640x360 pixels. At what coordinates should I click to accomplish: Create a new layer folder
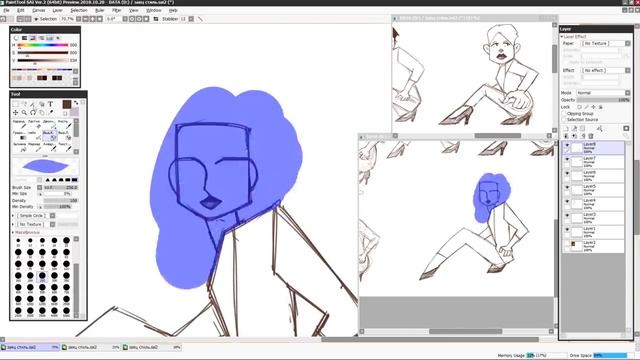[x=582, y=129]
